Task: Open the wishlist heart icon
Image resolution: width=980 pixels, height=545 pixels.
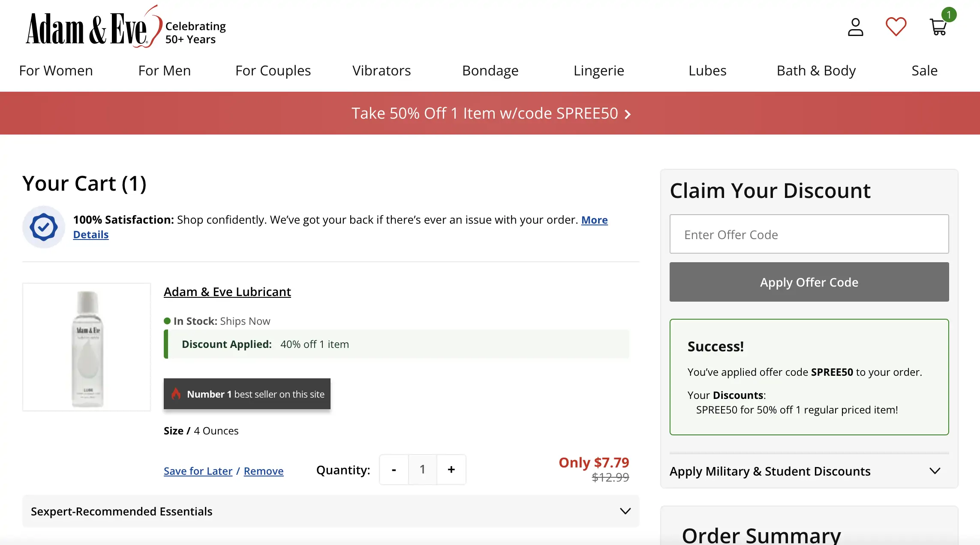Action: click(x=896, y=27)
